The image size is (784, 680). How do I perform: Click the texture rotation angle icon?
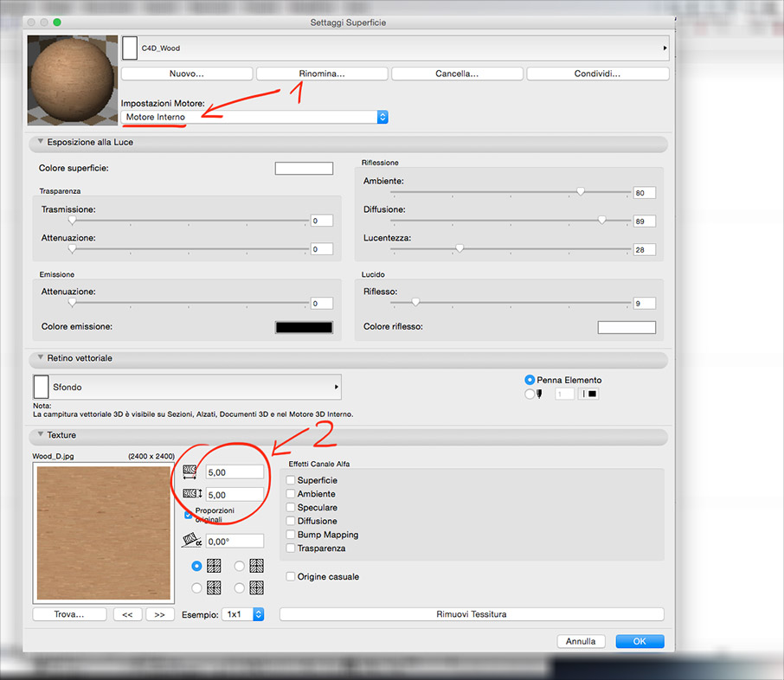tap(191, 541)
